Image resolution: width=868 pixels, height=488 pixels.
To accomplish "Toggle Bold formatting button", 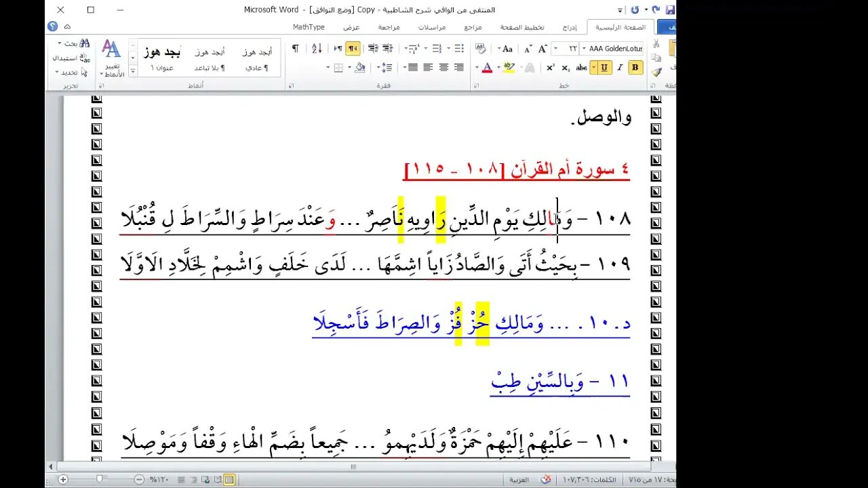I will 635,67.
